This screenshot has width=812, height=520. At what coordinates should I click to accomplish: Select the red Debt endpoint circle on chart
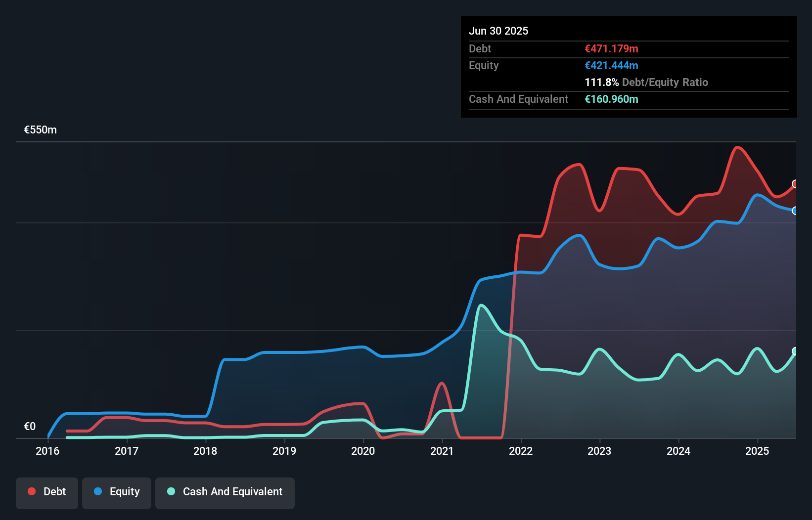click(795, 185)
